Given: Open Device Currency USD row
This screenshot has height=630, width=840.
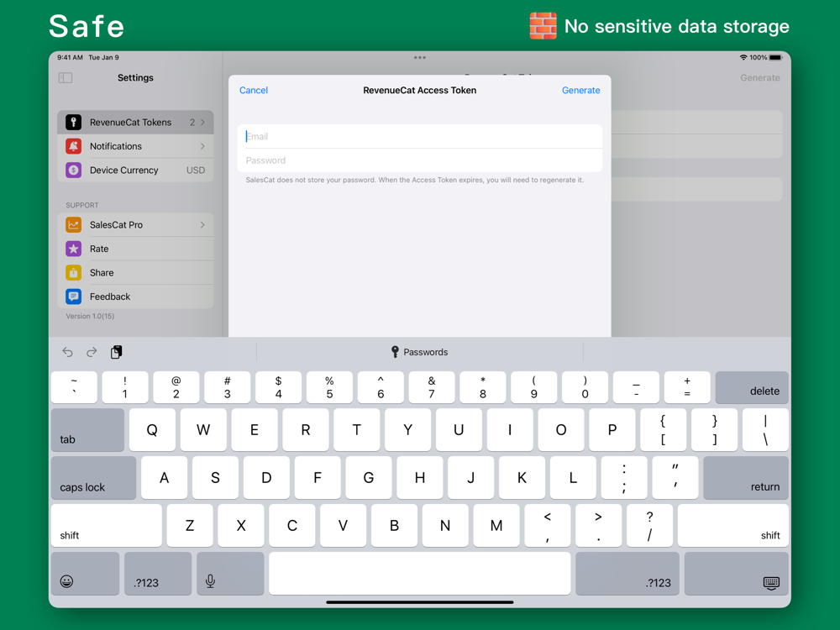Looking at the screenshot, I should point(135,171).
